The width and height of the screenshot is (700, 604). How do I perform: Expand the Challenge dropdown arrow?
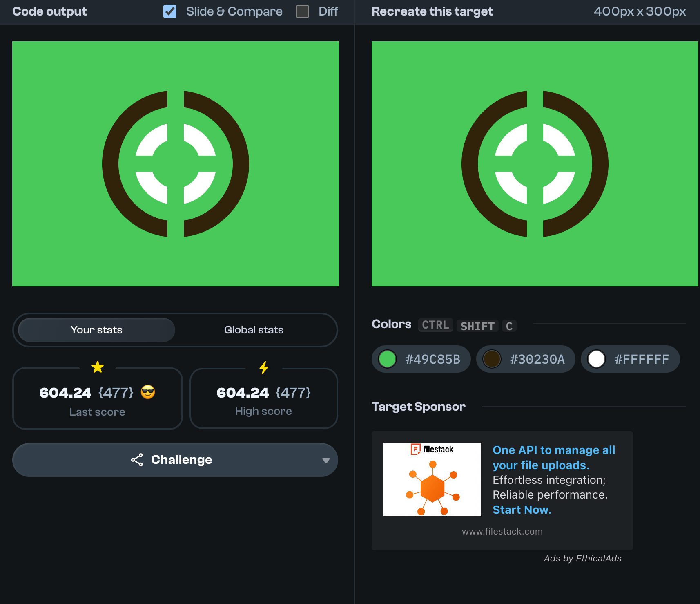(x=325, y=460)
